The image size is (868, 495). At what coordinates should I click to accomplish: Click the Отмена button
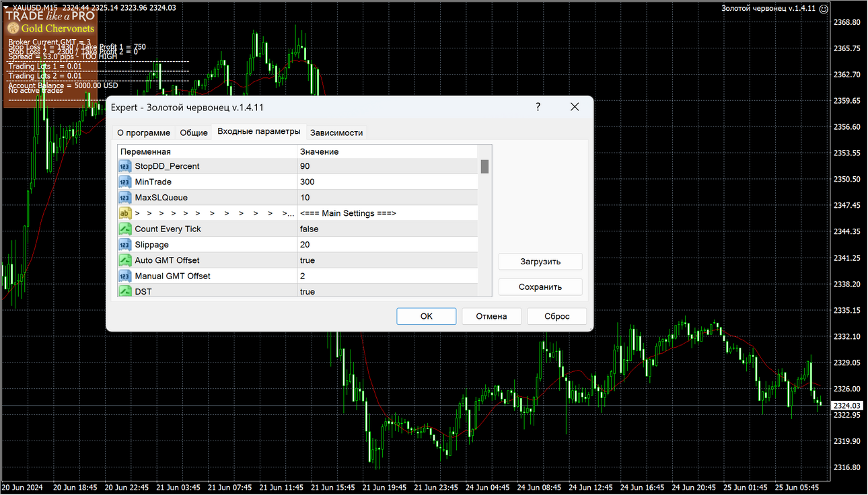[x=491, y=316]
